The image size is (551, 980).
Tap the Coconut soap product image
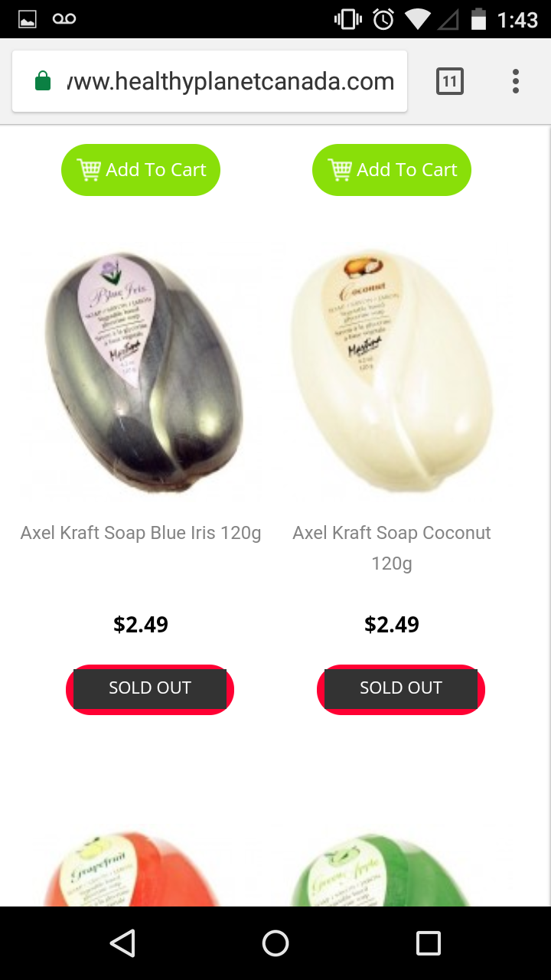click(x=392, y=373)
